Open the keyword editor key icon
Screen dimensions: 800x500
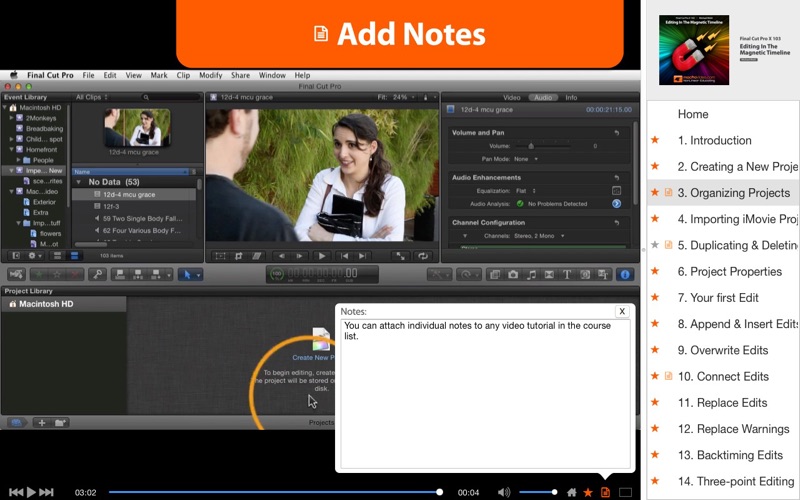[97, 274]
